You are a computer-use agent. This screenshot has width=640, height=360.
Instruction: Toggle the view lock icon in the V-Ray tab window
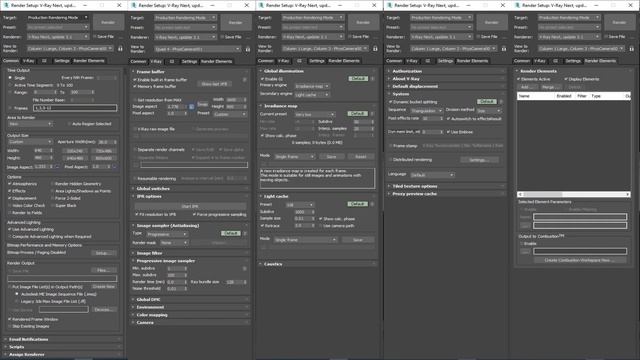pos(247,49)
